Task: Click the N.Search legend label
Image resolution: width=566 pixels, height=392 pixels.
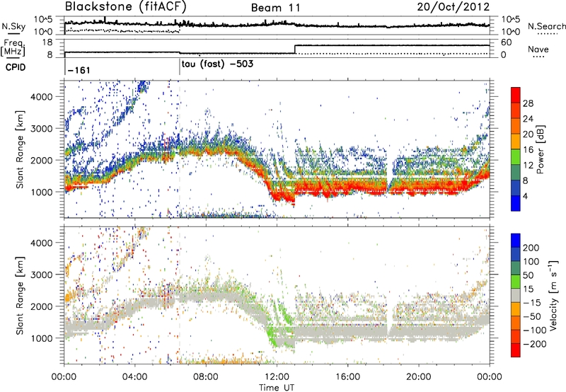Action: 546,26
